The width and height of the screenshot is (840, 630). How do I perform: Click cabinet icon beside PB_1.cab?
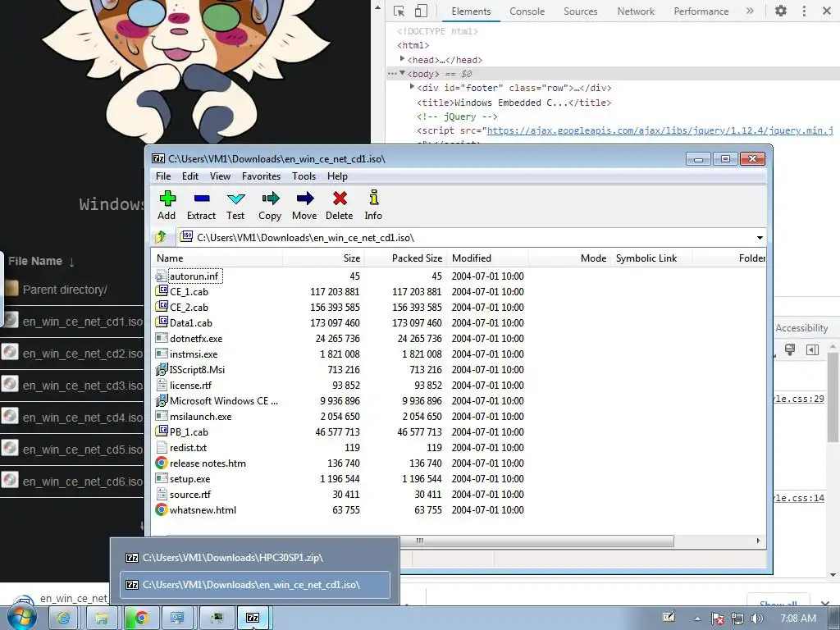coord(162,431)
